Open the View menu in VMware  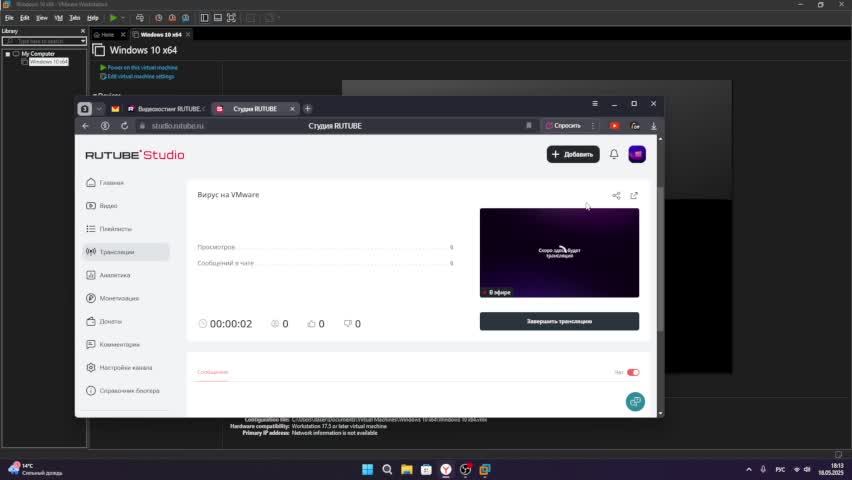[42, 18]
